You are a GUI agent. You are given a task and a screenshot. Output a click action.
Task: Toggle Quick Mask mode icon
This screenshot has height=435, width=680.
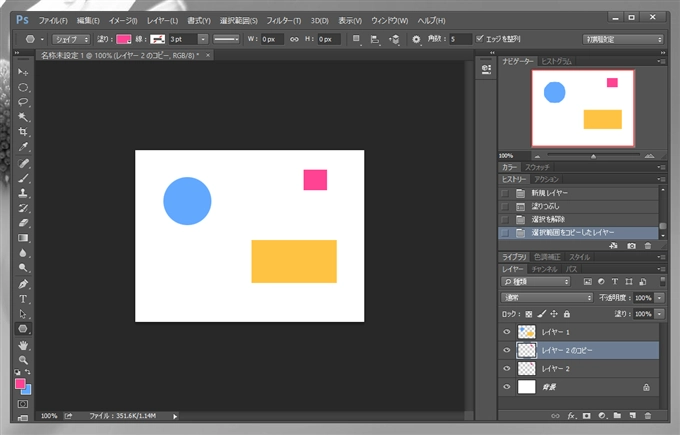click(23, 404)
